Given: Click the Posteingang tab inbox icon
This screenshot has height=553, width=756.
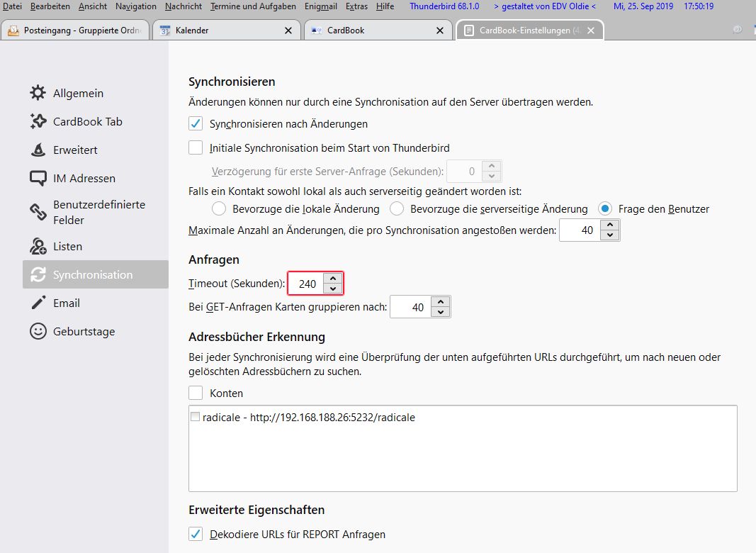Looking at the screenshot, I should (13, 30).
